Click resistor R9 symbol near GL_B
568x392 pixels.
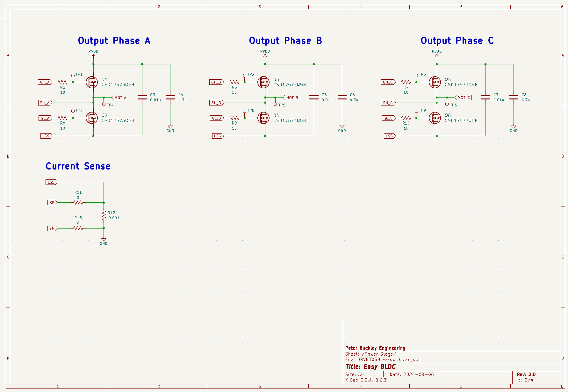point(234,118)
